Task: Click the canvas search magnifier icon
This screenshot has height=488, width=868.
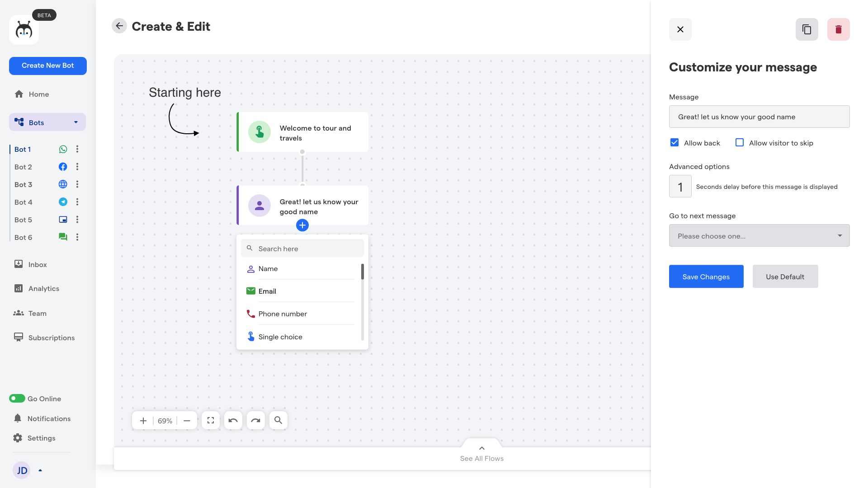Action: tap(278, 420)
